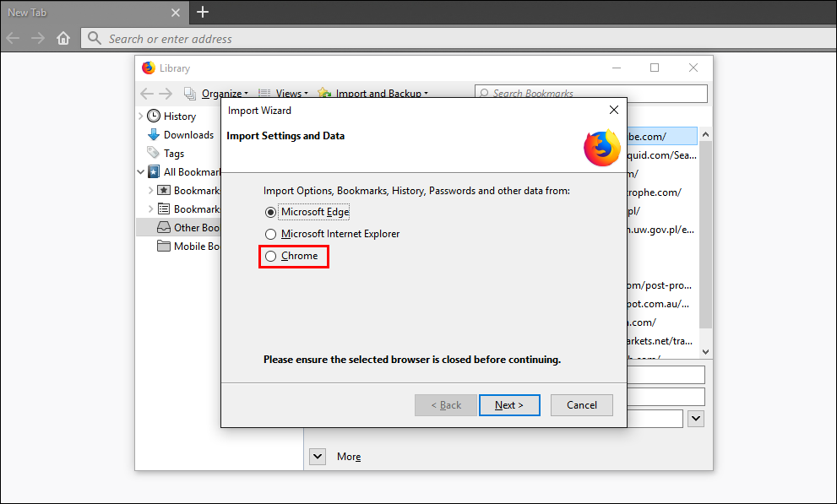This screenshot has height=504, width=837.
Task: Click the browser back arrow
Action: (13, 38)
